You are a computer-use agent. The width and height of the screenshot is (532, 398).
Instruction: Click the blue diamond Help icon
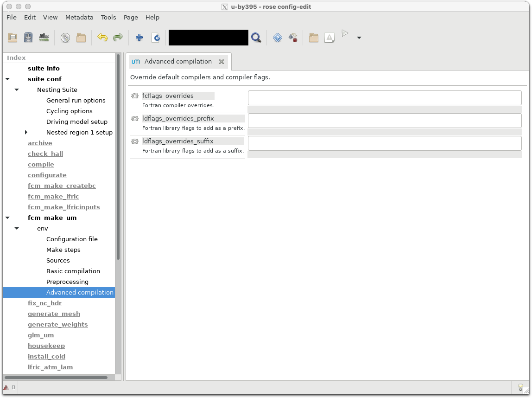pyautogui.click(x=278, y=38)
